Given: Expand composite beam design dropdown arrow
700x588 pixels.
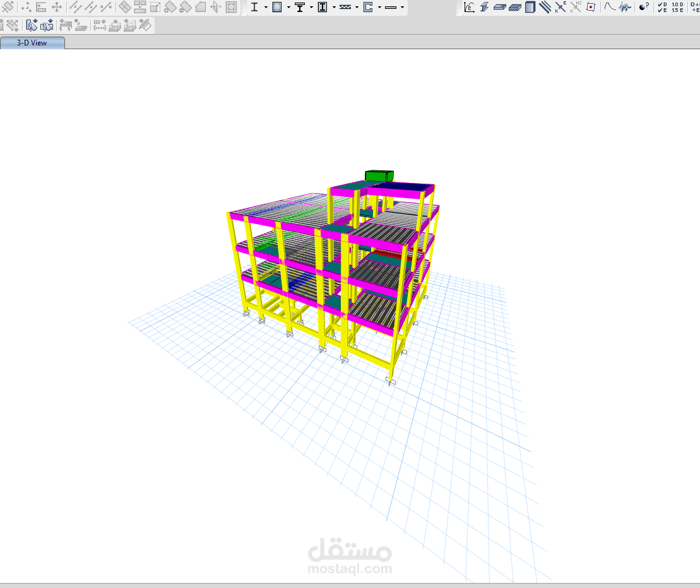Looking at the screenshot, I should point(311,7).
